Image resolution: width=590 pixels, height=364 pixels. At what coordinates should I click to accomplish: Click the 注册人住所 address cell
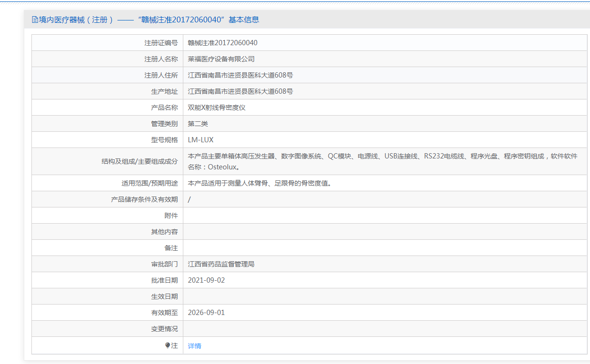coord(385,75)
